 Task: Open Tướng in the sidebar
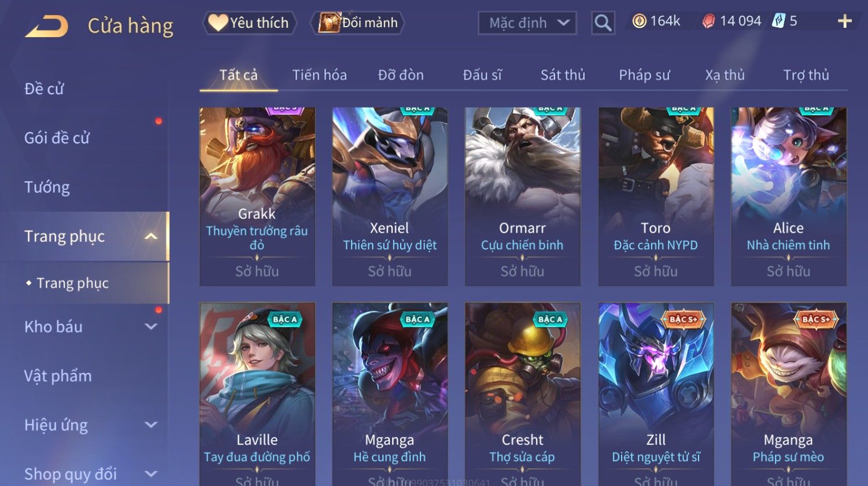(47, 187)
